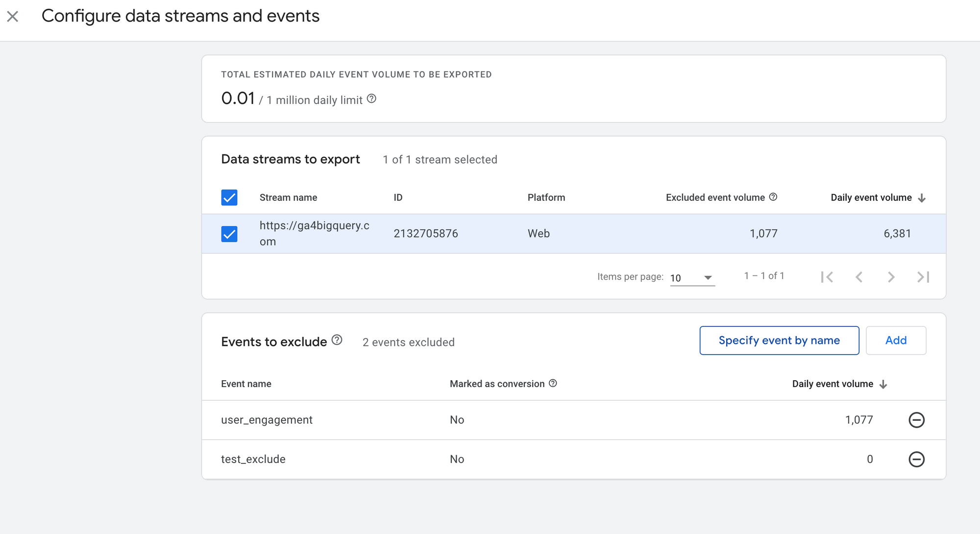Go to first page of streams
The height and width of the screenshot is (534, 980).
(x=827, y=277)
